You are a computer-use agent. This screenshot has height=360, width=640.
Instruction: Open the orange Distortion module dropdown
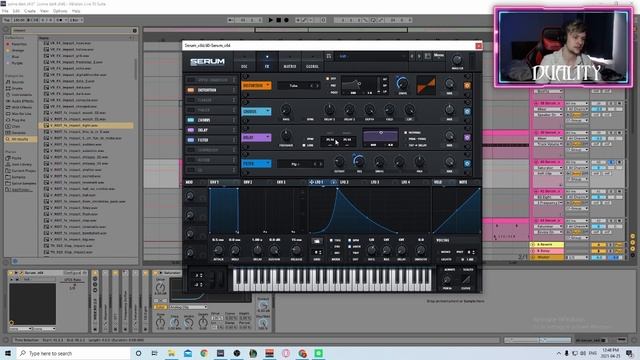[x=256, y=85]
